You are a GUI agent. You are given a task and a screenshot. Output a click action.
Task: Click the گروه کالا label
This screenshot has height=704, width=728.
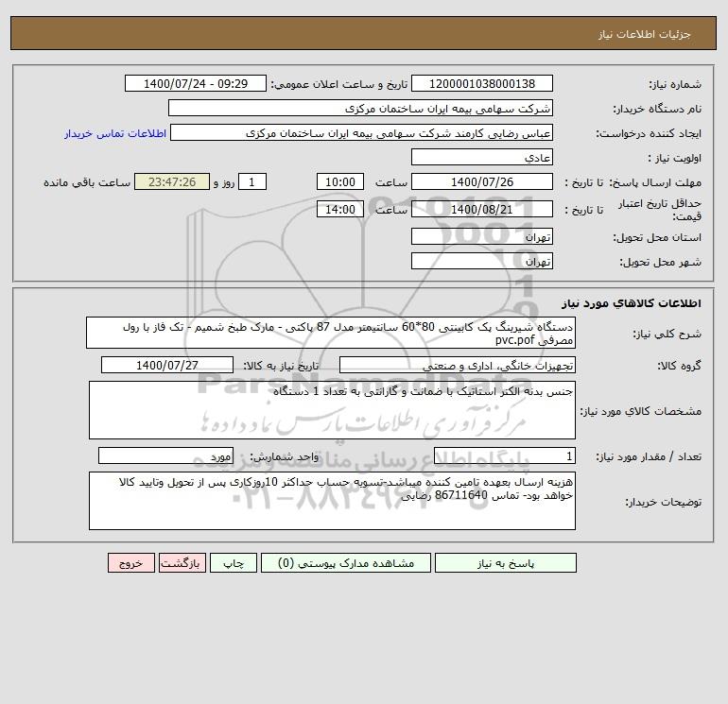click(x=679, y=366)
